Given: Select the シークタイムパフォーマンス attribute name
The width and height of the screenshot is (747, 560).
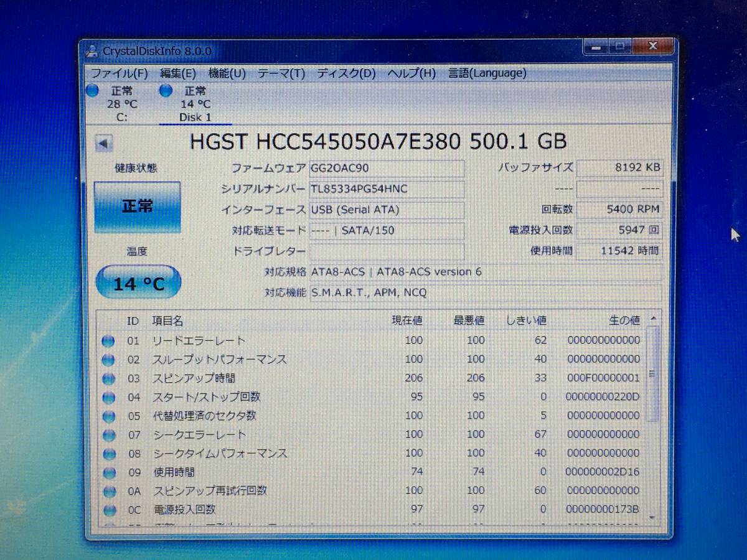Looking at the screenshot, I should (220, 454).
